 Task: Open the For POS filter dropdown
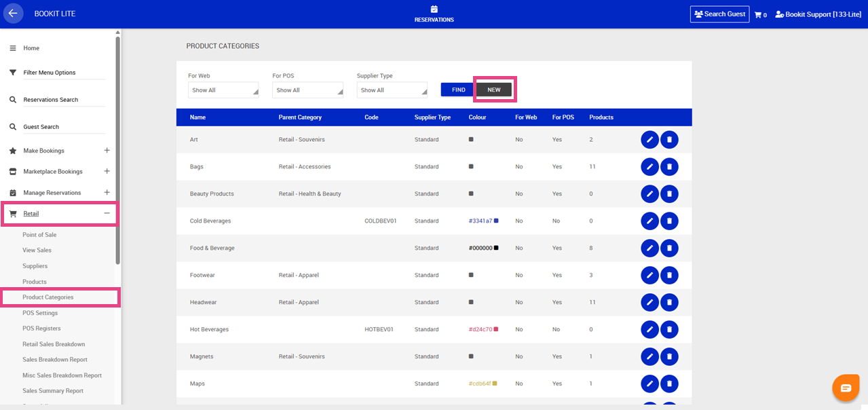pyautogui.click(x=307, y=90)
